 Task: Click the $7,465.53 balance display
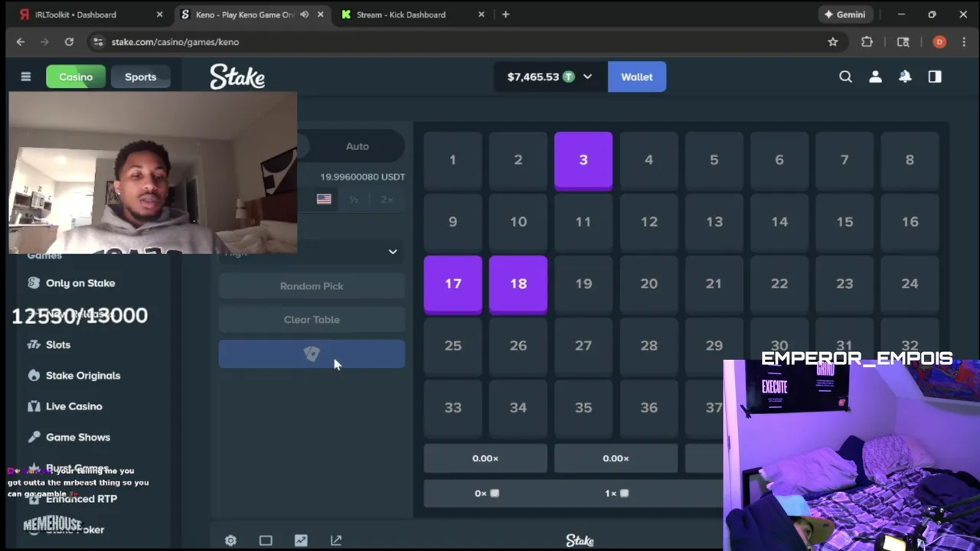tap(534, 77)
